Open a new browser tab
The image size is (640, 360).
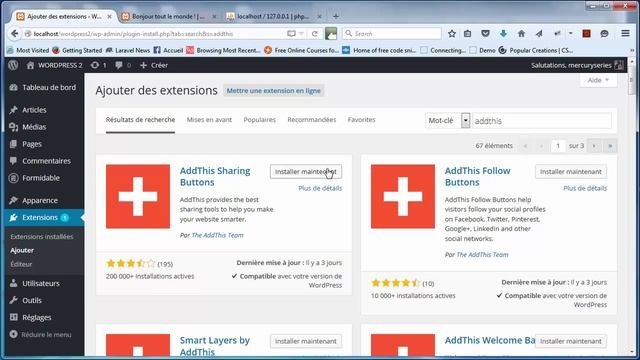[336, 17]
